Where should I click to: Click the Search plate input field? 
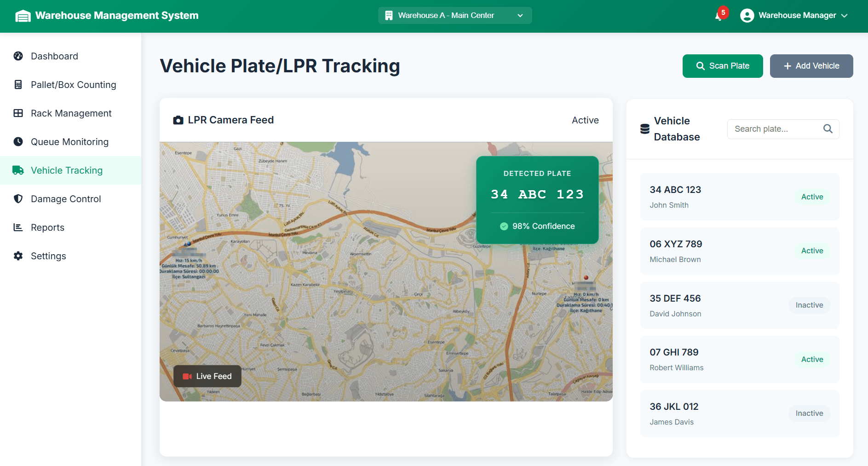pyautogui.click(x=776, y=129)
